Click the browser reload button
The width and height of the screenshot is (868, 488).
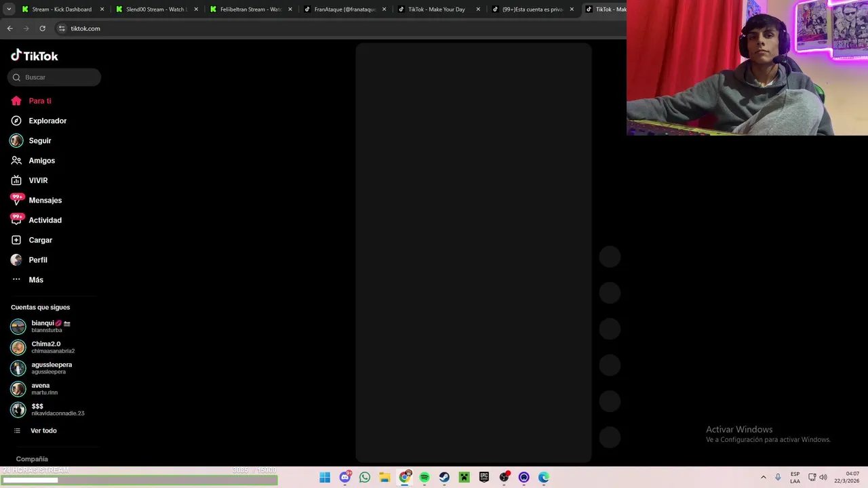pyautogui.click(x=42, y=28)
